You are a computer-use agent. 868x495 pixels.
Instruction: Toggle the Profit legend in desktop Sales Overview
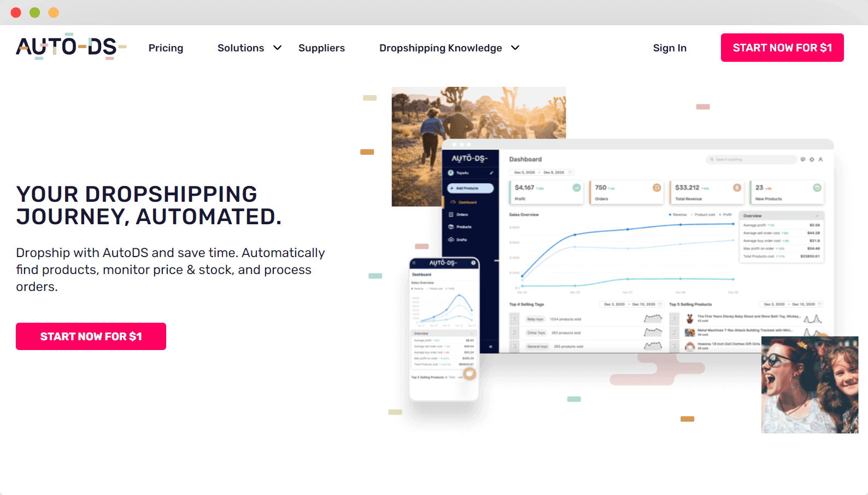(726, 215)
